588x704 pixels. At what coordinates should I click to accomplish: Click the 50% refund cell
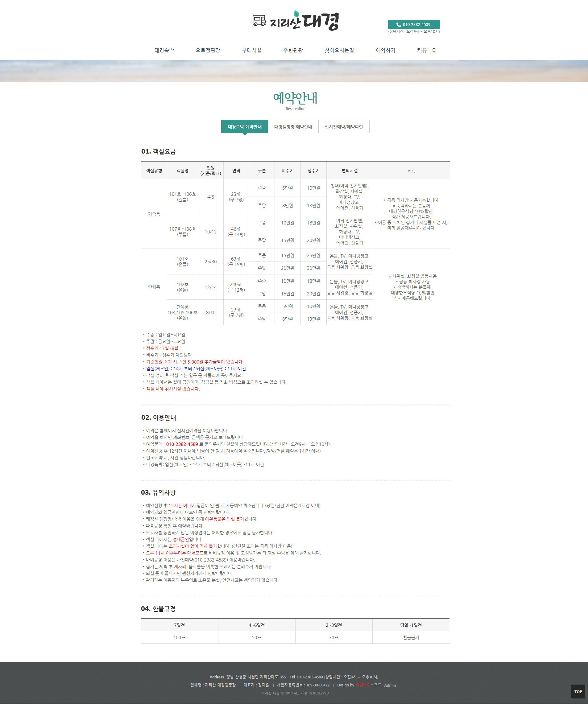pos(257,638)
